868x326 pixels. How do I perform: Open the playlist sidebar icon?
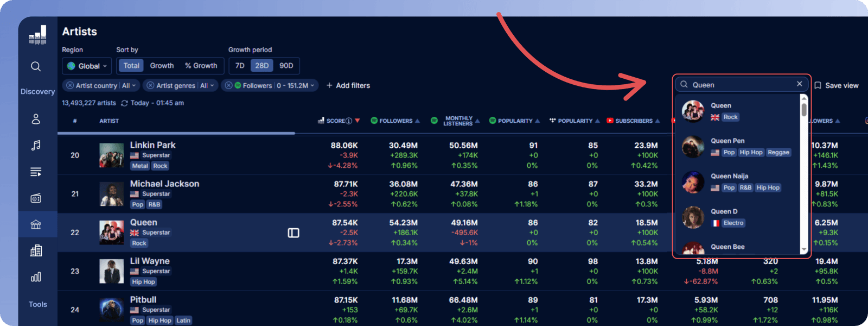[36, 172]
